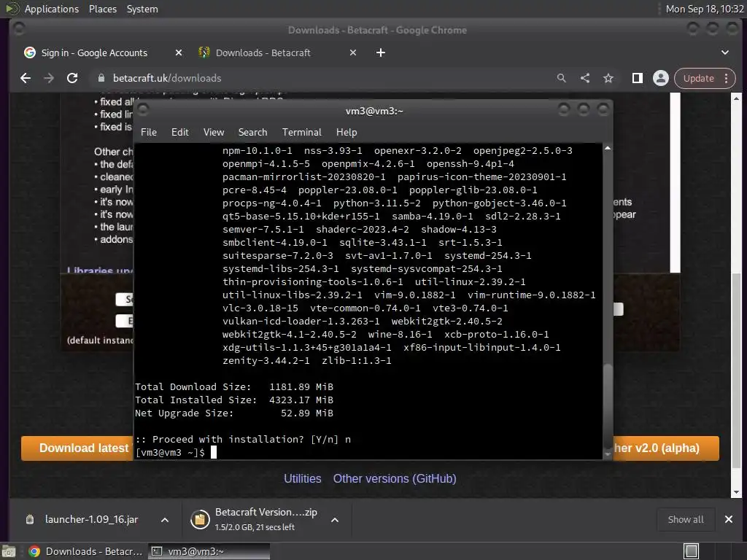
Task: Open Chrome three-dot menu
Action: (x=726, y=78)
